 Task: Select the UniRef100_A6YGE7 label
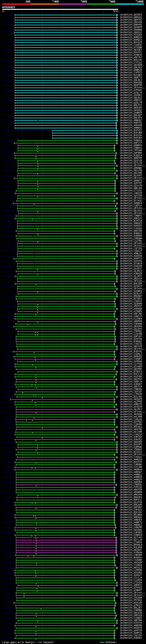131,50
